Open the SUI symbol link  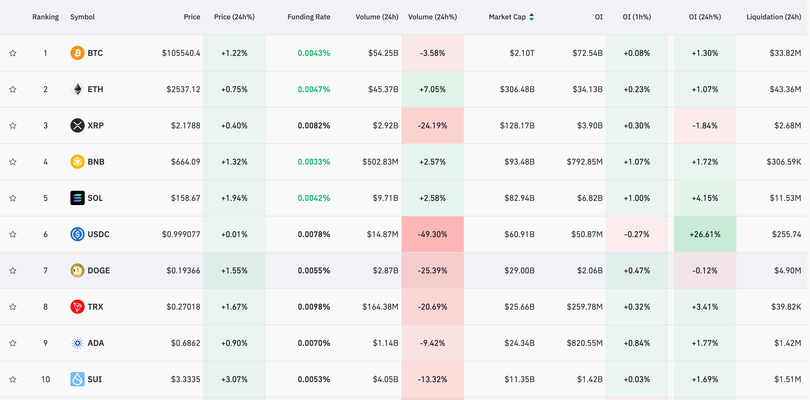94,380
